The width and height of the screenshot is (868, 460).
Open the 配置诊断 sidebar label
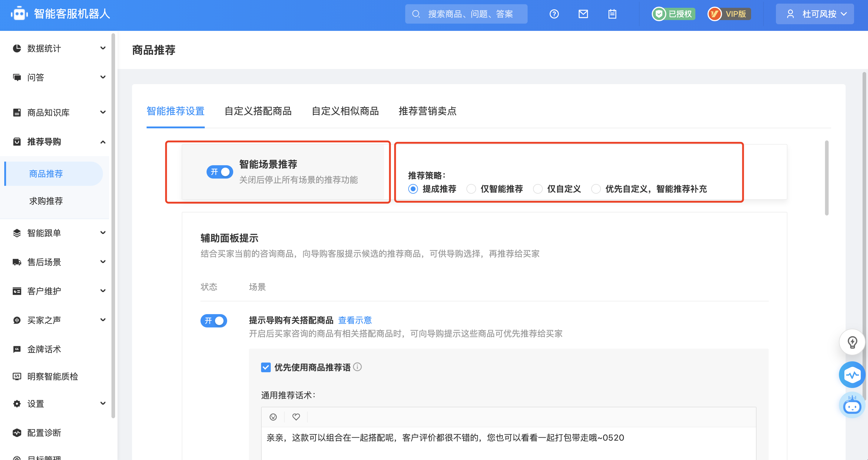click(x=44, y=433)
